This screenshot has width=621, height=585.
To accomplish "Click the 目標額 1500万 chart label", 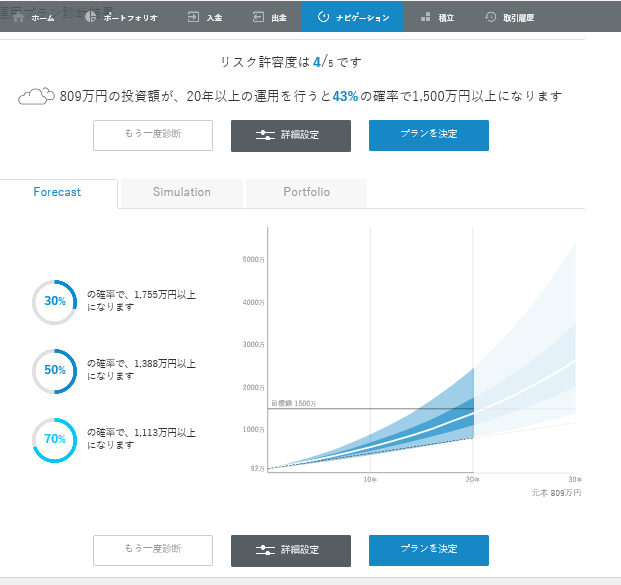I will [293, 403].
